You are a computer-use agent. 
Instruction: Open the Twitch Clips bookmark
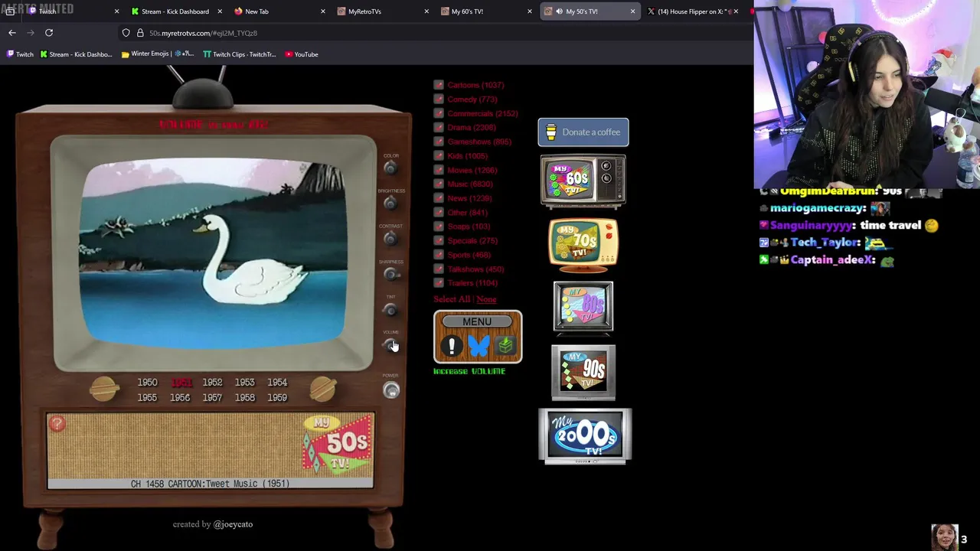(x=239, y=54)
